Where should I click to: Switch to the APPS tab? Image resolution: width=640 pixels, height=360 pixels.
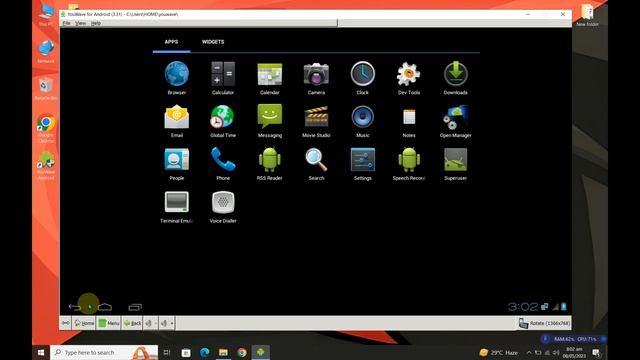(171, 42)
